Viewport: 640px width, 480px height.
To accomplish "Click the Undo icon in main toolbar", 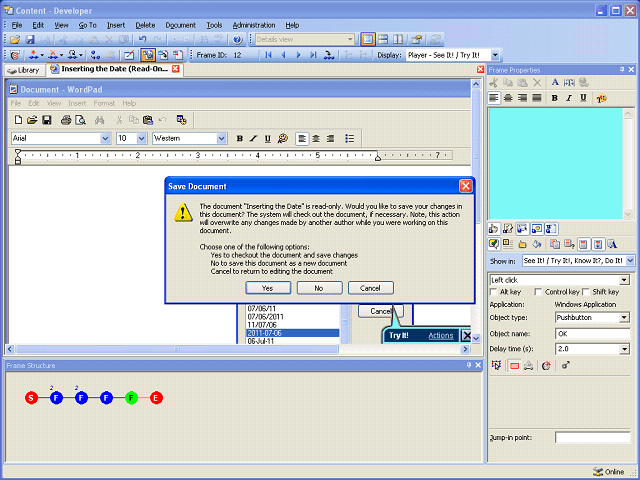I will pos(142,40).
